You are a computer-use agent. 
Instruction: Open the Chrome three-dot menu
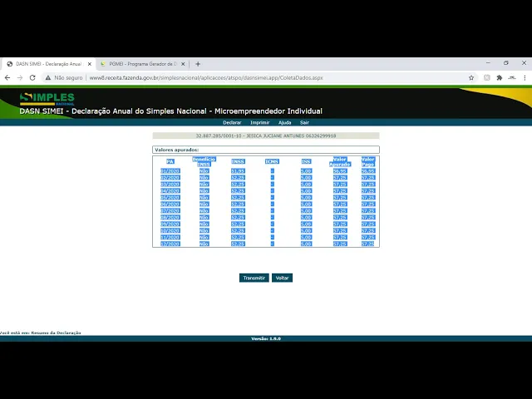[x=525, y=77]
